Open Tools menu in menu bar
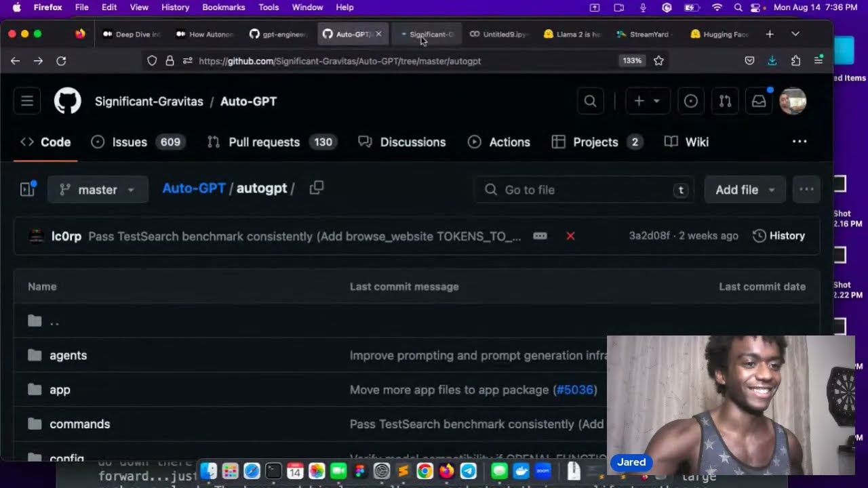 point(269,7)
